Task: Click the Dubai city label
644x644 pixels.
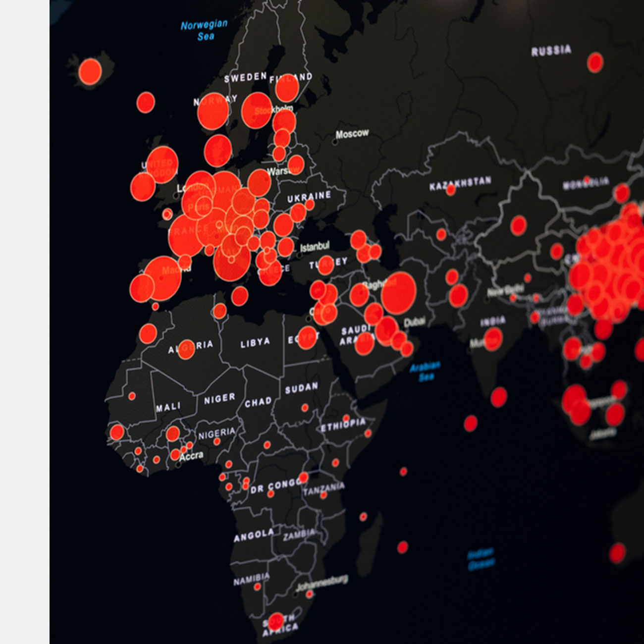Action: [415, 322]
